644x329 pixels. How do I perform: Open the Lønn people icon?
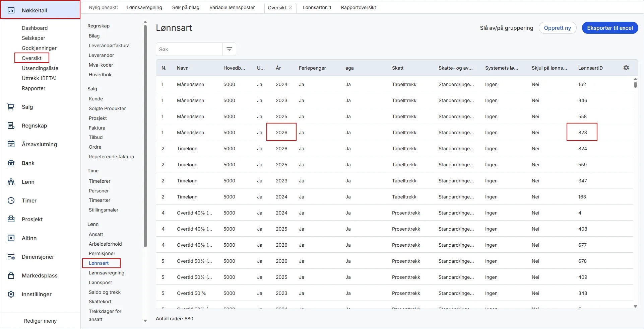11,182
